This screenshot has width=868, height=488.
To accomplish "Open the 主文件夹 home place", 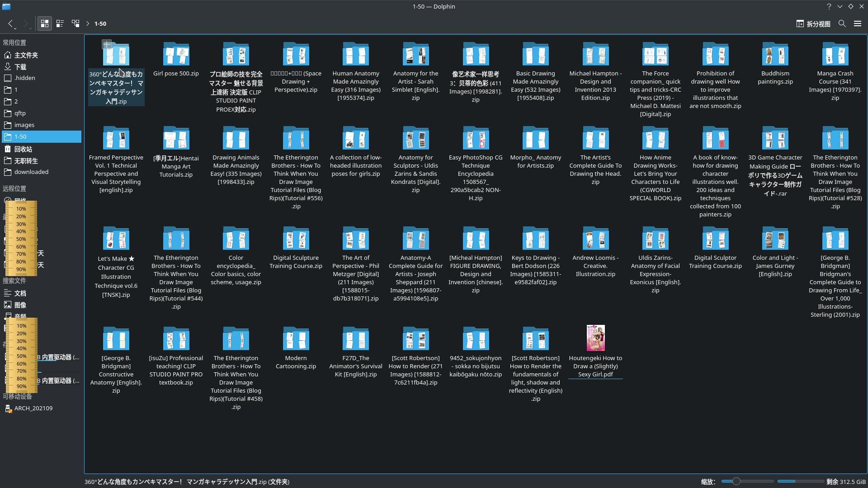I will point(26,55).
